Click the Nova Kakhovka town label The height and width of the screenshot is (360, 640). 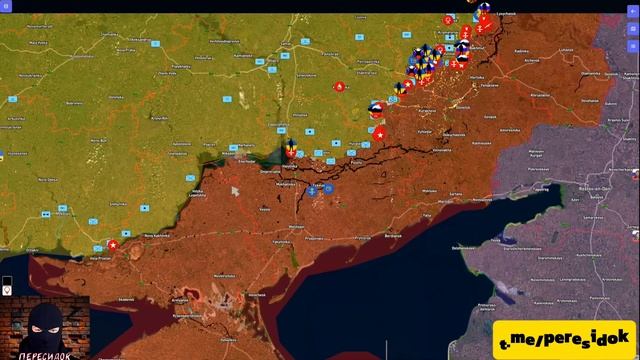(157, 236)
